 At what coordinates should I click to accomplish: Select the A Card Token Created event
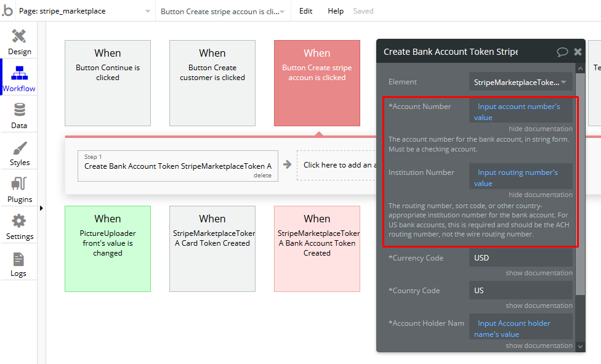(x=212, y=249)
